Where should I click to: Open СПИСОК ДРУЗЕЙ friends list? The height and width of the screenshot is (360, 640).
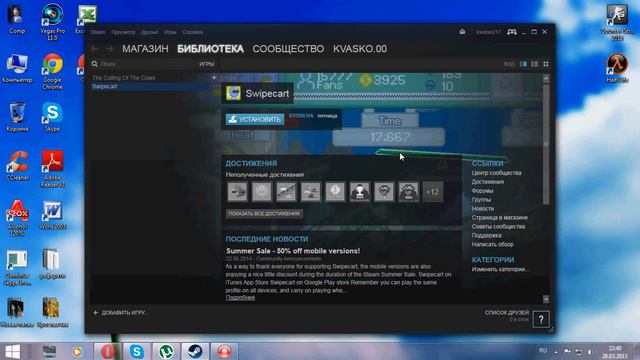(507, 313)
